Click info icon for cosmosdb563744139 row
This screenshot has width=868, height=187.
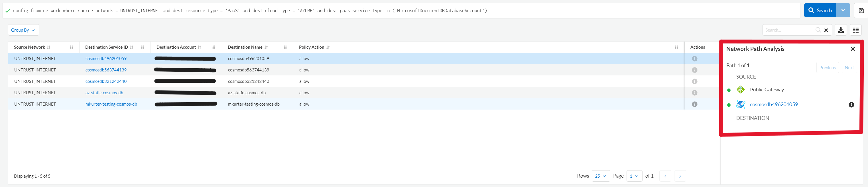click(694, 70)
